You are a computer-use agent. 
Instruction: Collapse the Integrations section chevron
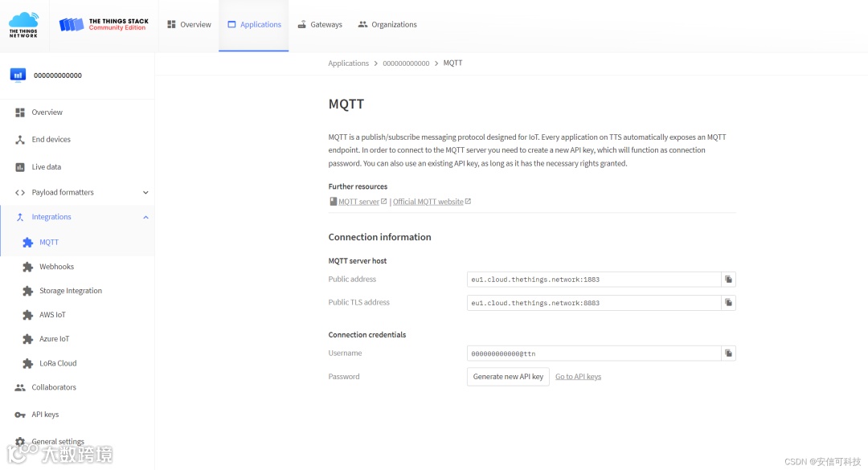145,217
